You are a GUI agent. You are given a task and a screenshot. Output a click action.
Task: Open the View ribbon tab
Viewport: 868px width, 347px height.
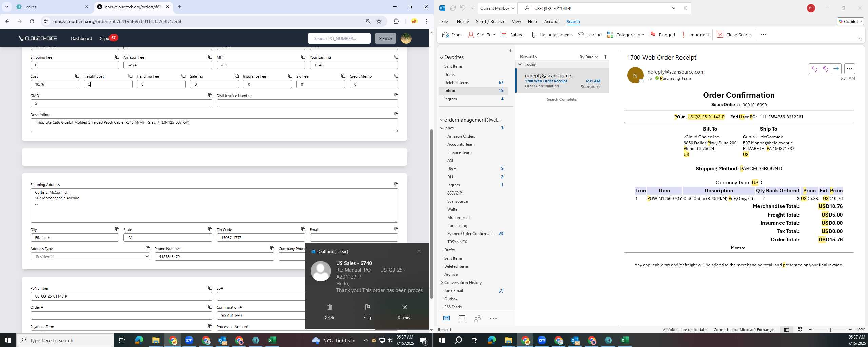pos(516,21)
